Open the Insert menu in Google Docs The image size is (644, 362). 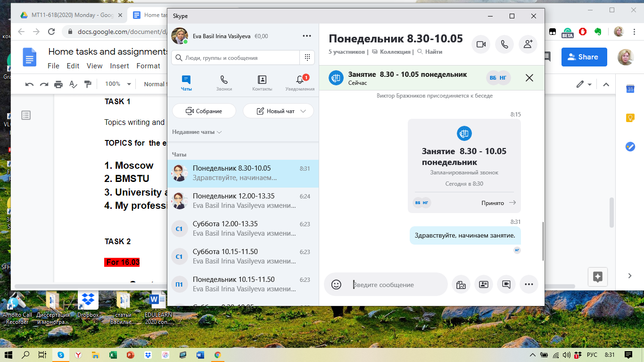pyautogui.click(x=119, y=66)
